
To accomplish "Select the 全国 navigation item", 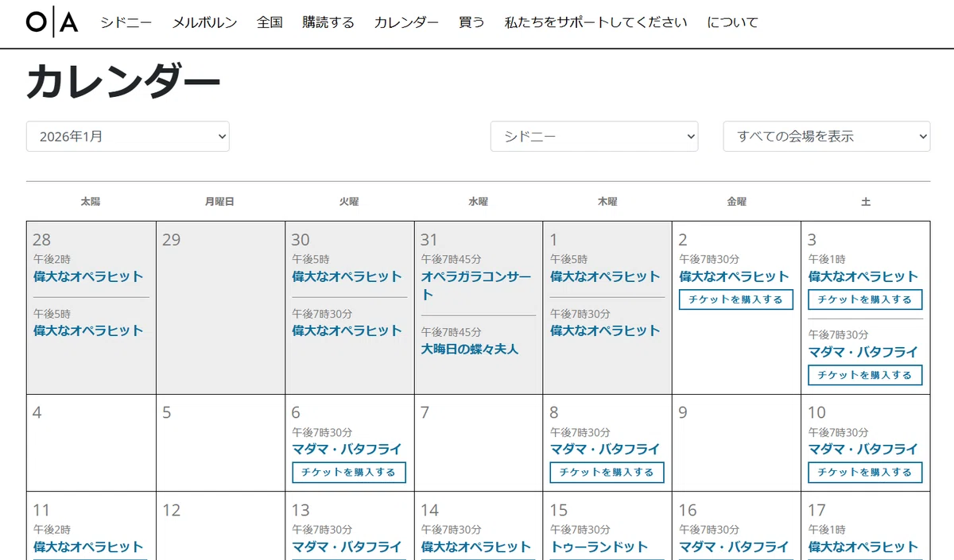I will pyautogui.click(x=270, y=22).
